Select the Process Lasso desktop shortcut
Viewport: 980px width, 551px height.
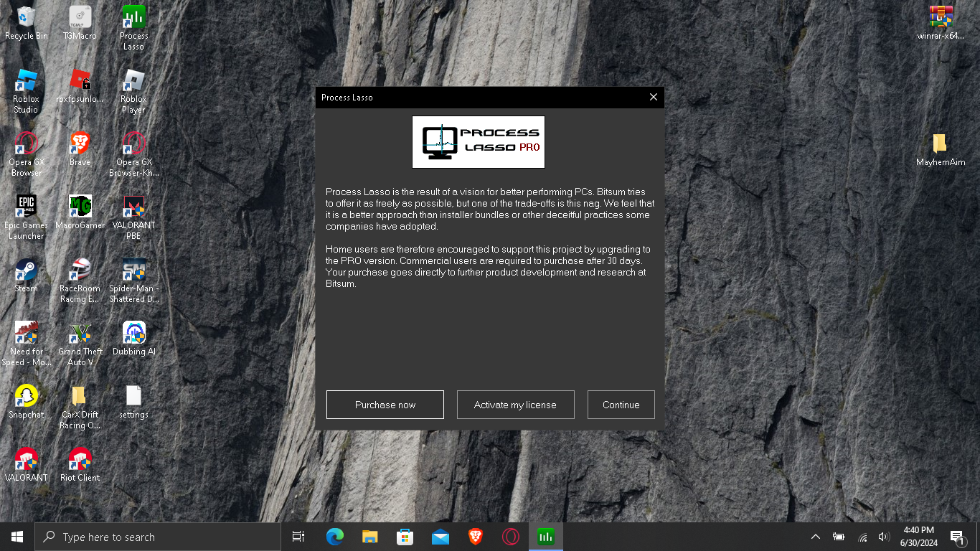[x=134, y=28]
